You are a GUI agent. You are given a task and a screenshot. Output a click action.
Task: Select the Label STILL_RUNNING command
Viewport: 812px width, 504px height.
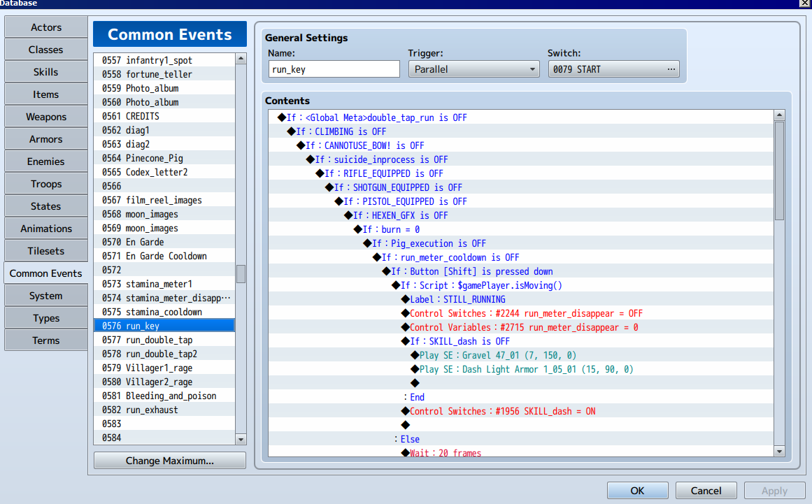coord(522,299)
